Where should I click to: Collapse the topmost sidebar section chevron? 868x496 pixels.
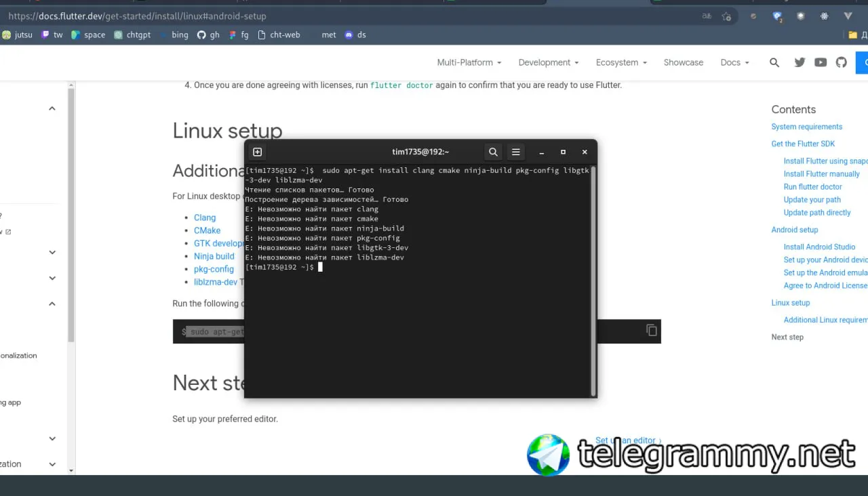click(x=52, y=108)
